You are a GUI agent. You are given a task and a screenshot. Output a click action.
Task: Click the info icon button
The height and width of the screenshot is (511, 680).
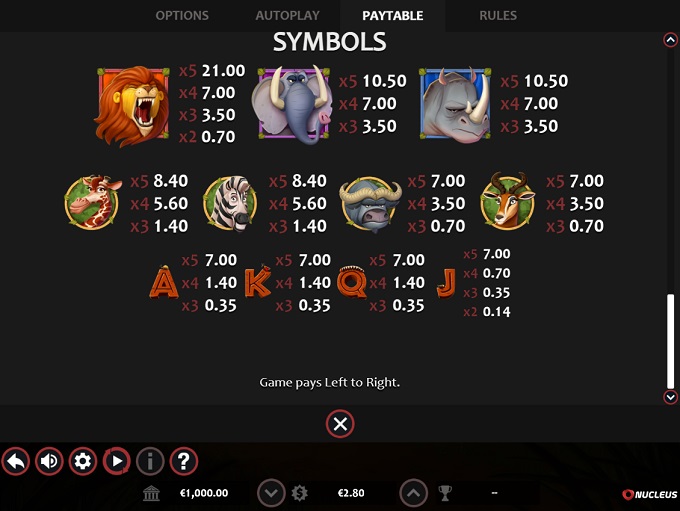(x=150, y=461)
